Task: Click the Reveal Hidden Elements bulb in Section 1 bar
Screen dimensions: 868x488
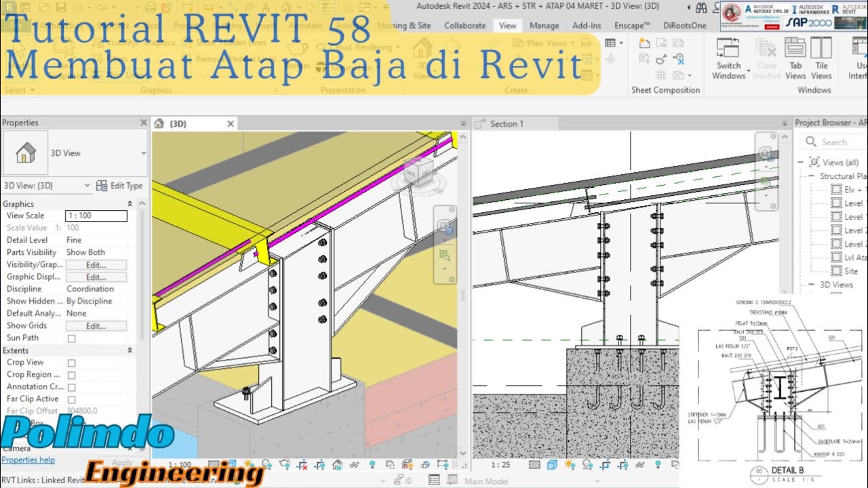Action: 657,465
